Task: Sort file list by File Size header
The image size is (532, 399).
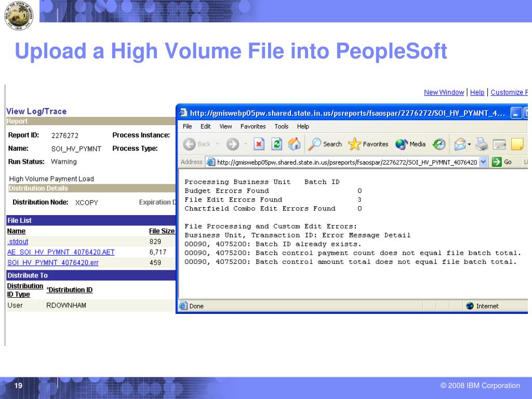Action: 162,231
